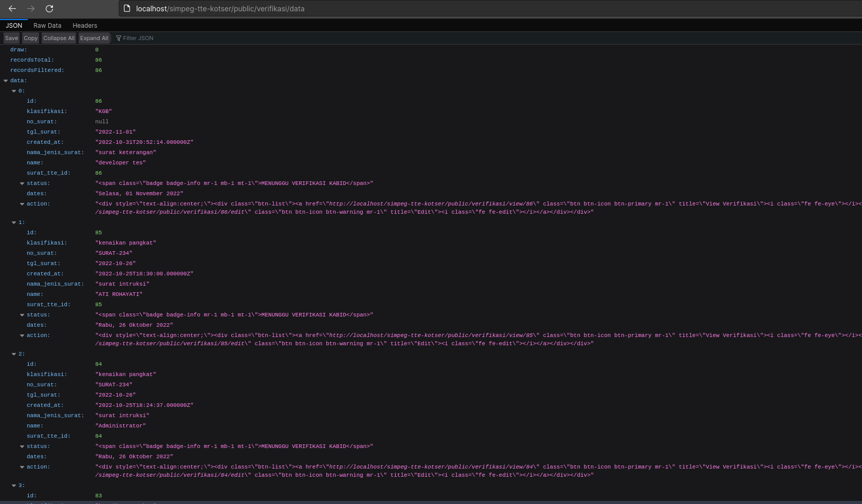Click created_at "2022-10-25T18:30:00.000000Z" value
The height and width of the screenshot is (504, 862).
pyautogui.click(x=144, y=274)
